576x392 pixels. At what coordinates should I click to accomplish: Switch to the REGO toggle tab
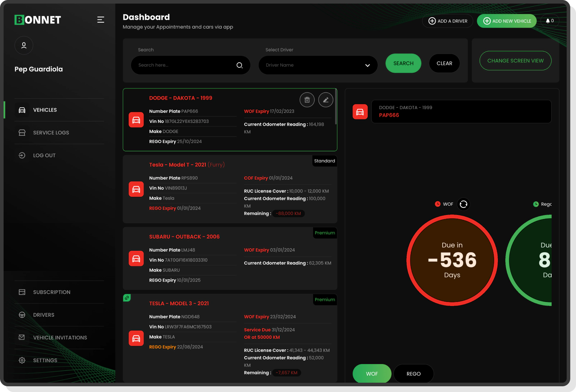tap(414, 374)
